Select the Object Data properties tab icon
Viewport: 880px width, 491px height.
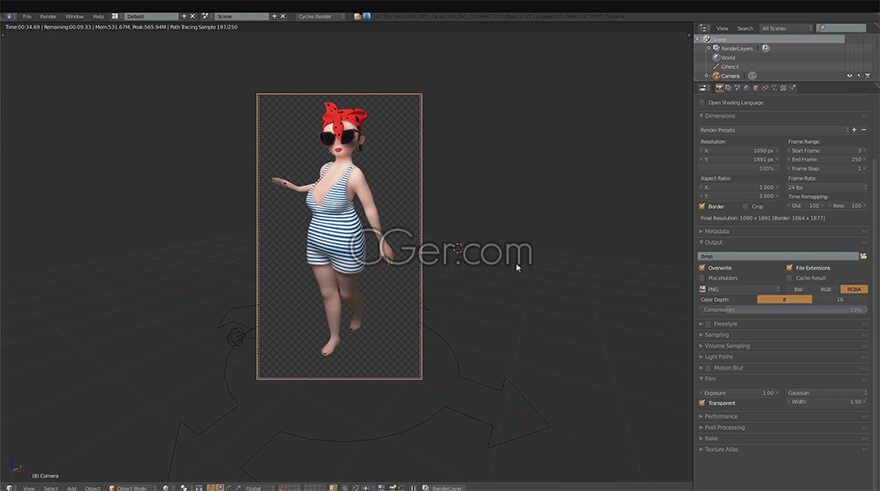[774, 88]
